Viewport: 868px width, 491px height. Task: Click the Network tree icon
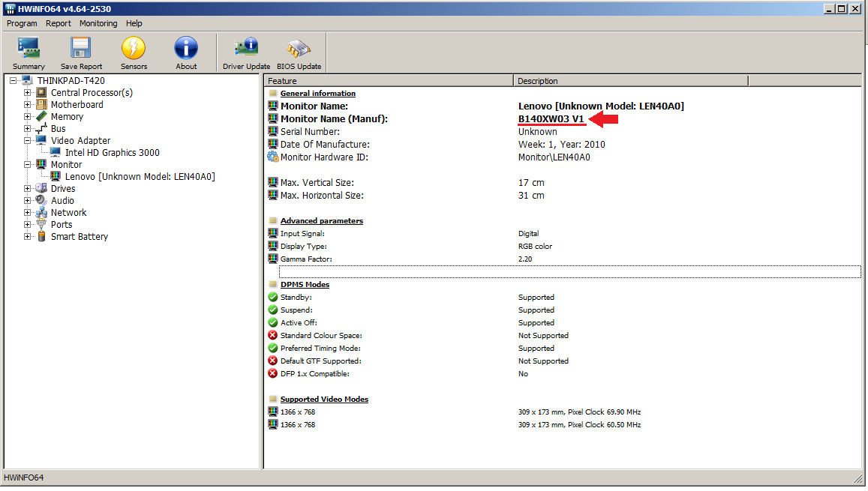41,212
